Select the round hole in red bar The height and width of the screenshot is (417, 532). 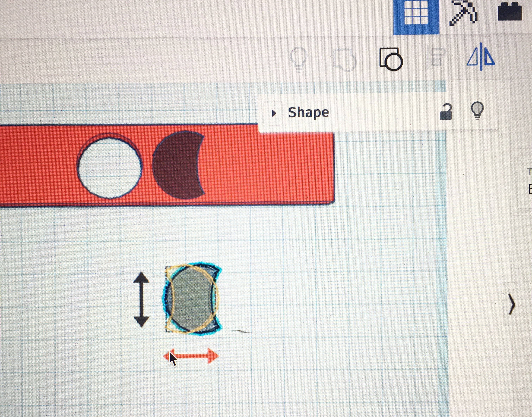coord(110,168)
